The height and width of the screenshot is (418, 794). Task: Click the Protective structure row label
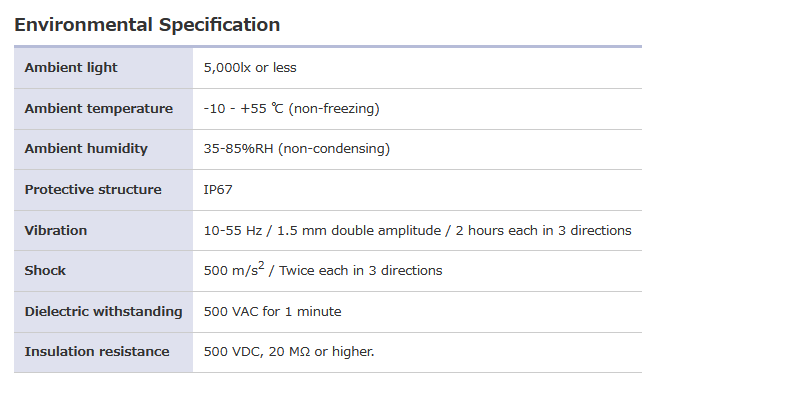93,190
